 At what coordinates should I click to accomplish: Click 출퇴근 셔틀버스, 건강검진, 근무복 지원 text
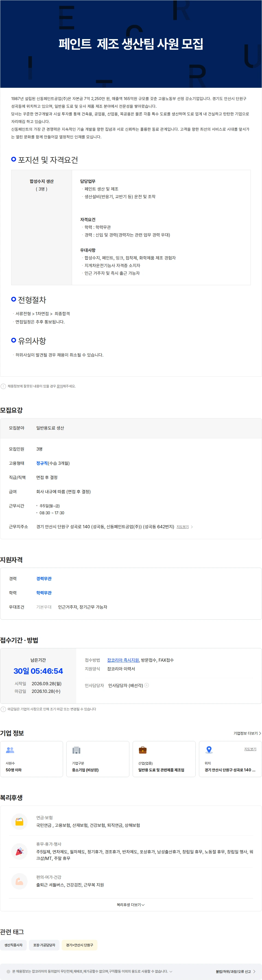click(x=70, y=885)
